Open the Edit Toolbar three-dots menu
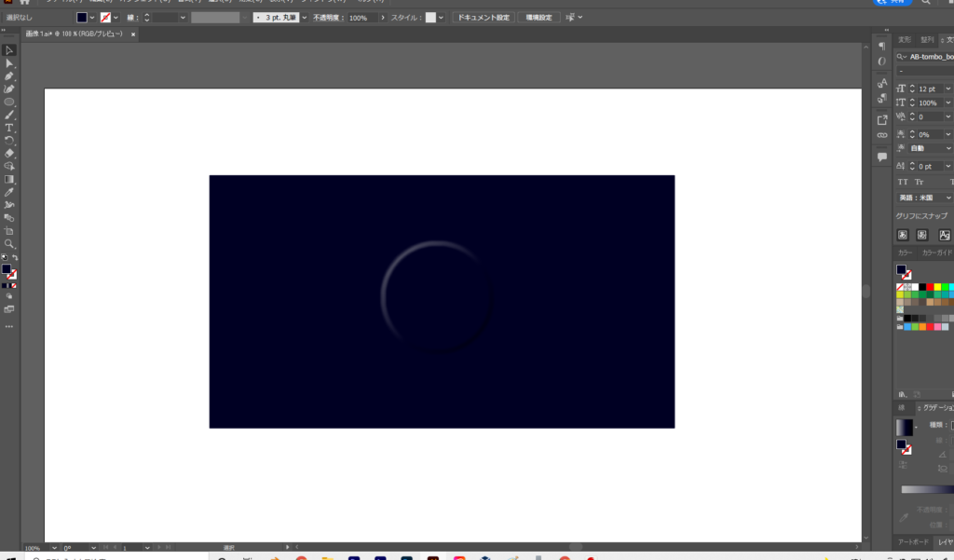Image resolution: width=954 pixels, height=560 pixels. coord(9,327)
